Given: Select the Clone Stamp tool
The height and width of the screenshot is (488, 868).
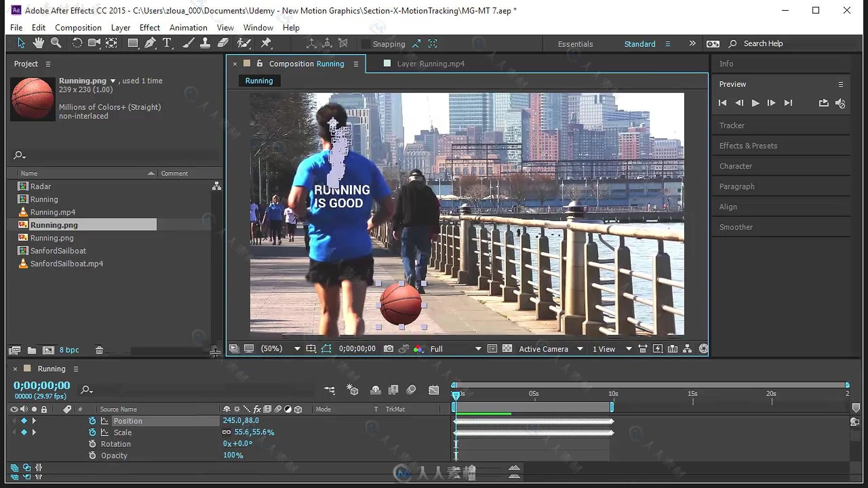Looking at the screenshot, I should (x=205, y=43).
